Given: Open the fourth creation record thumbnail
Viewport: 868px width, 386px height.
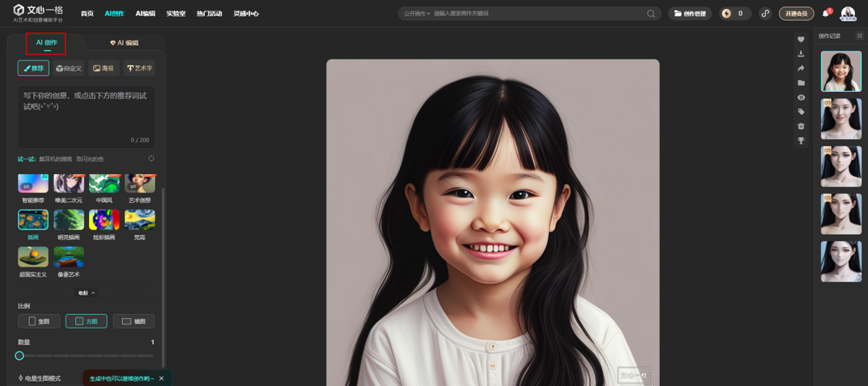Looking at the screenshot, I should 841,214.
